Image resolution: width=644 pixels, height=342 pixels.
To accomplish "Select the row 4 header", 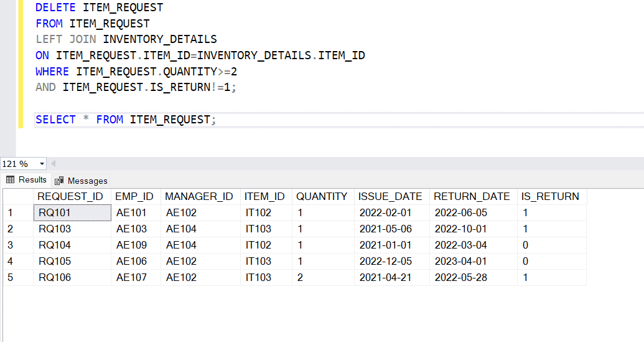I will point(18,261).
